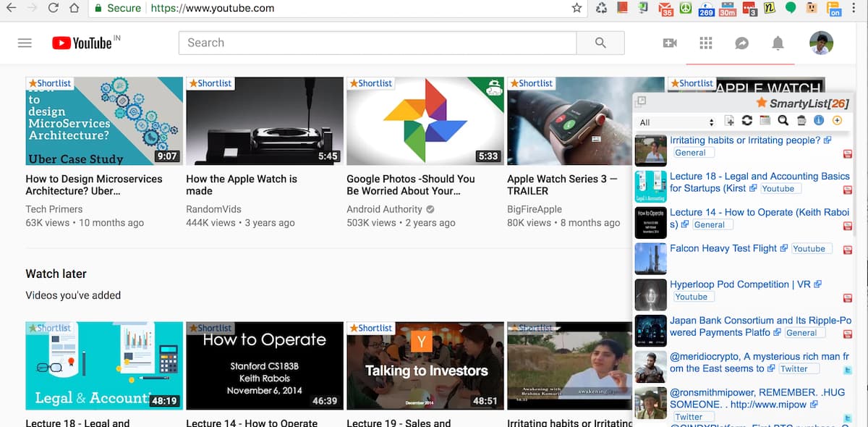The image size is (868, 427).
Task: Toggle Shortlist on Apple Watch made video
Action: pyautogui.click(x=210, y=83)
